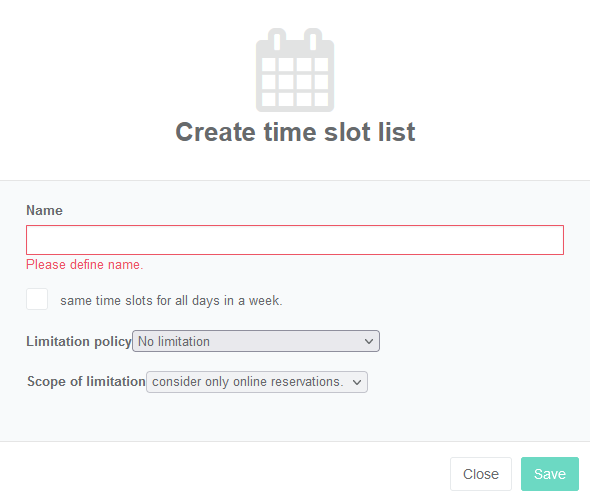Image resolution: width=590 pixels, height=503 pixels.
Task: Save the new time slot list
Action: (x=550, y=474)
